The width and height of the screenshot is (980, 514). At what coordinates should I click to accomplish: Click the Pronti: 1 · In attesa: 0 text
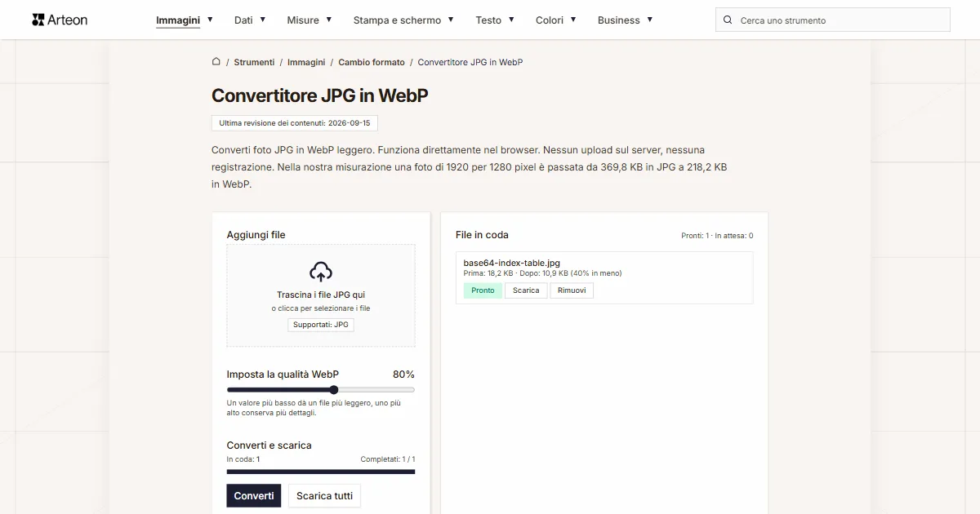tap(717, 236)
